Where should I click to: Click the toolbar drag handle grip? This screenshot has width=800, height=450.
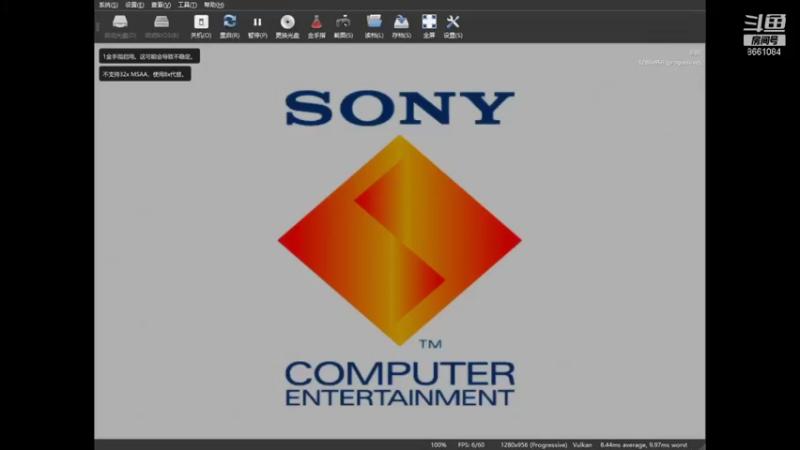coord(96,27)
